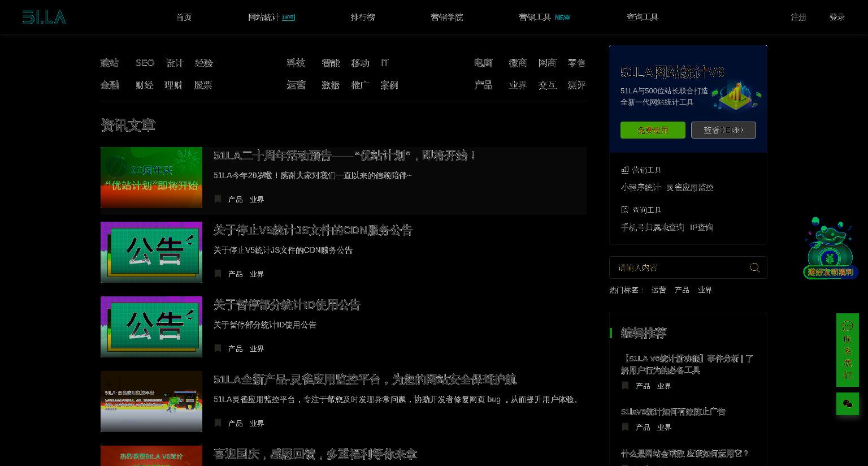This screenshot has width=868, height=466.
Task: Select the 零售 category
Action: coord(577,63)
